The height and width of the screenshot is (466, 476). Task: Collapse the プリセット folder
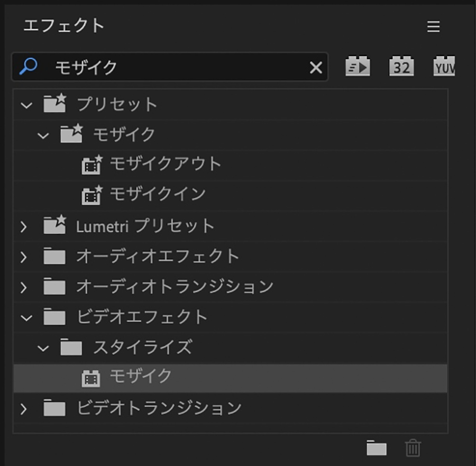click(x=26, y=105)
